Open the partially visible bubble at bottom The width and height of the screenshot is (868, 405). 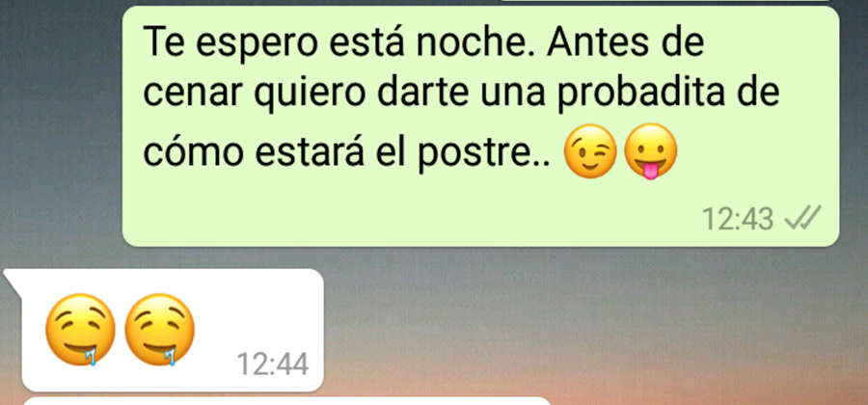click(x=287, y=401)
